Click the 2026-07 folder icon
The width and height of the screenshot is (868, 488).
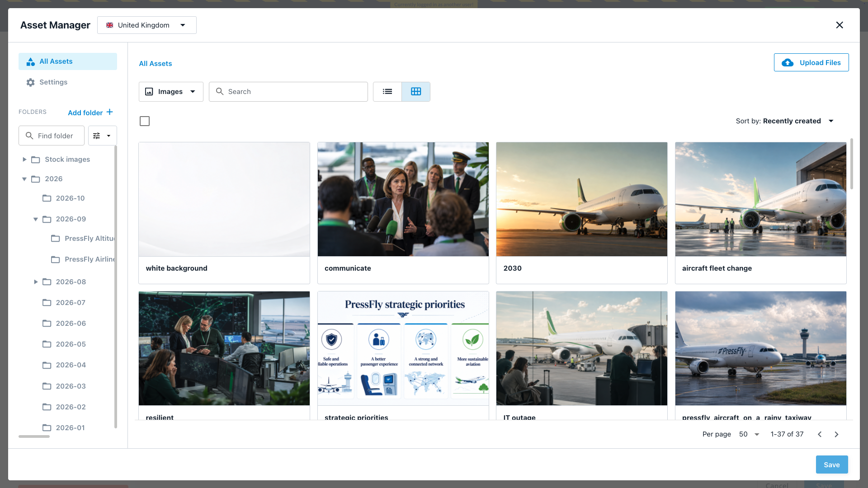click(x=47, y=303)
